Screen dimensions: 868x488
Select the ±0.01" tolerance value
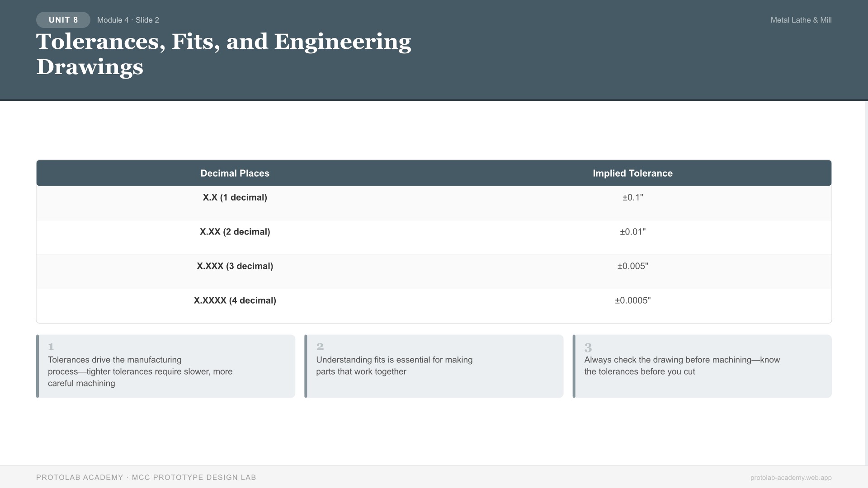click(x=632, y=231)
